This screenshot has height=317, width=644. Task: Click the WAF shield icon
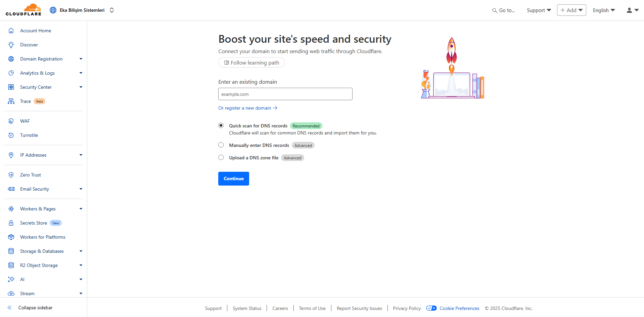(11, 121)
